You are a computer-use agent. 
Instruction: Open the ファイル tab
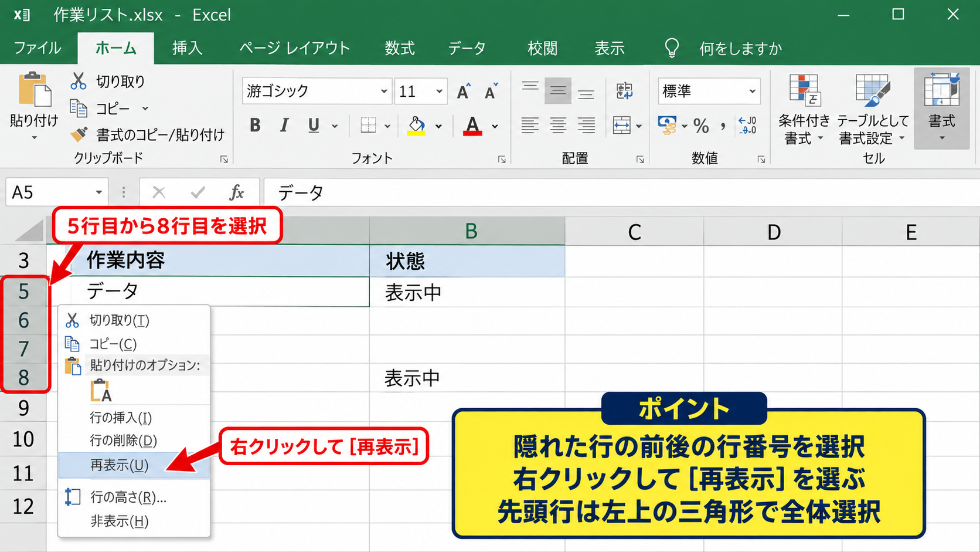pos(38,48)
